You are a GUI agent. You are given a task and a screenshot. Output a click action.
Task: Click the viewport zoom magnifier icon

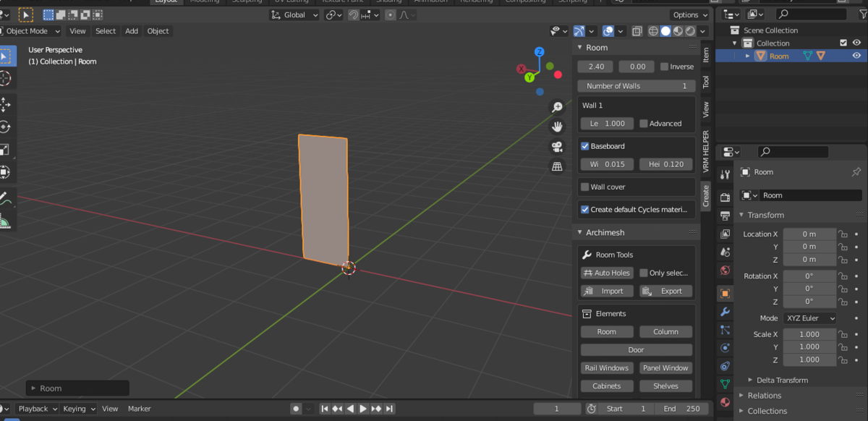(558, 107)
